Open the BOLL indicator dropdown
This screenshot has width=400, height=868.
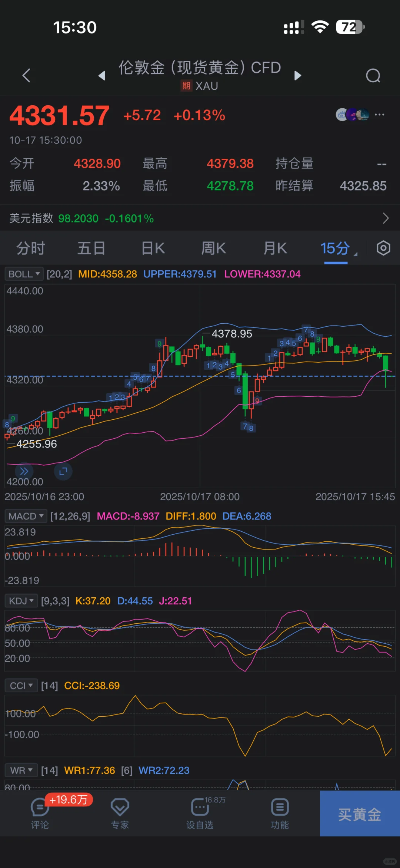pyautogui.click(x=24, y=274)
